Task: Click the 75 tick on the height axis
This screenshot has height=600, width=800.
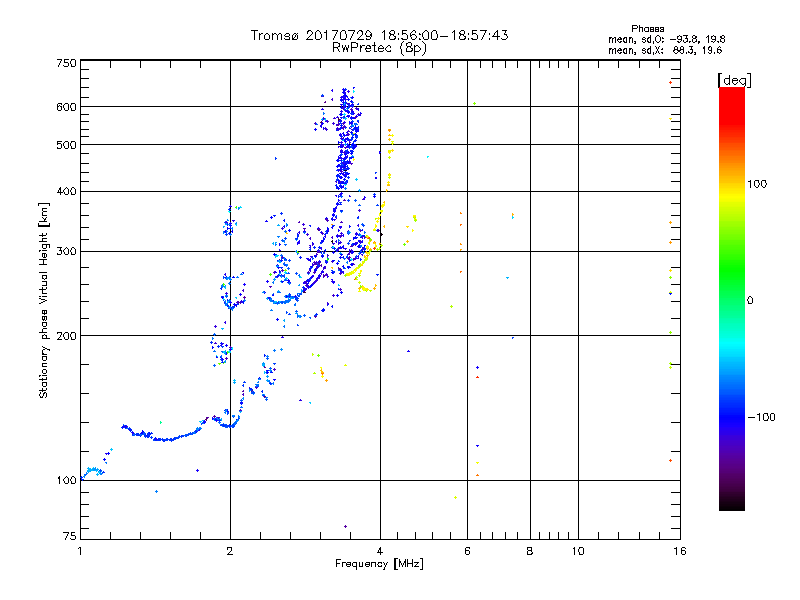Action: pos(70,536)
